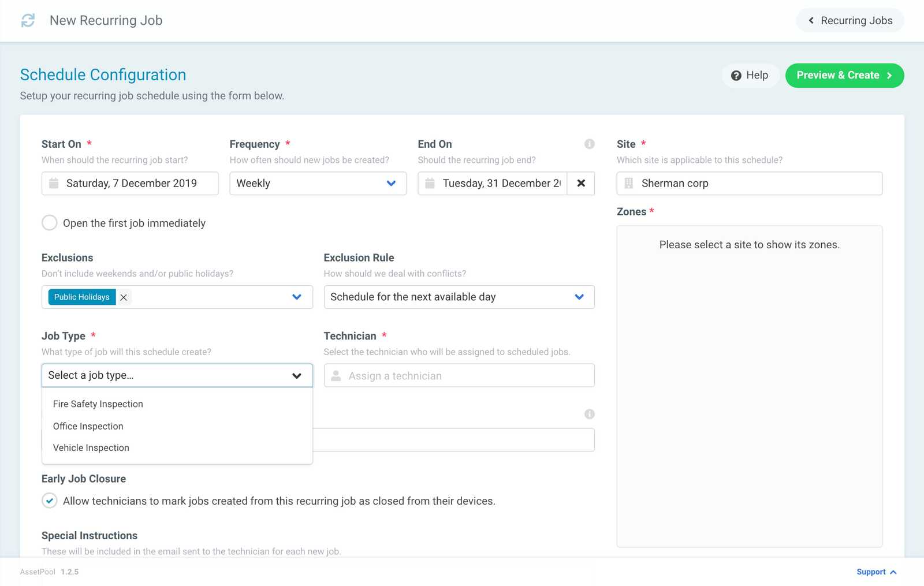Click the 'Please select a site' zones message
924x586 pixels.
[750, 245]
